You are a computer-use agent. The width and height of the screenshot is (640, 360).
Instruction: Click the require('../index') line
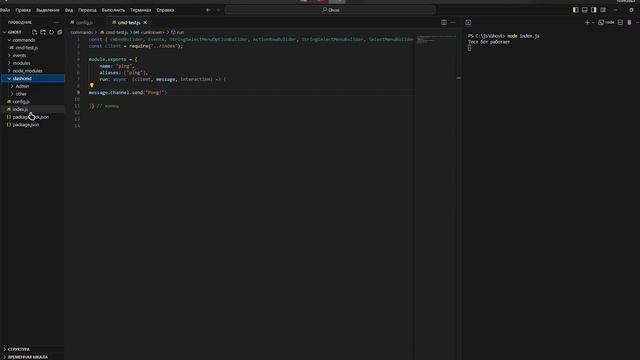point(136,46)
